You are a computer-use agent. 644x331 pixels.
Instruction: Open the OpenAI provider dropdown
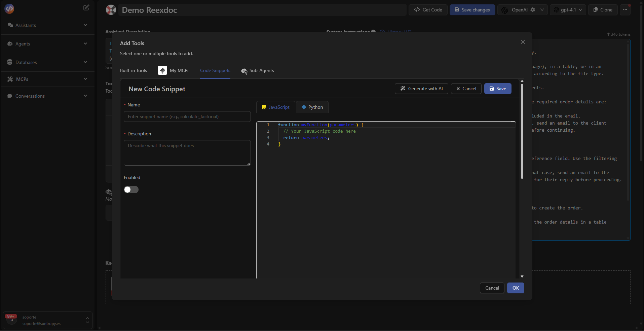pos(541,10)
